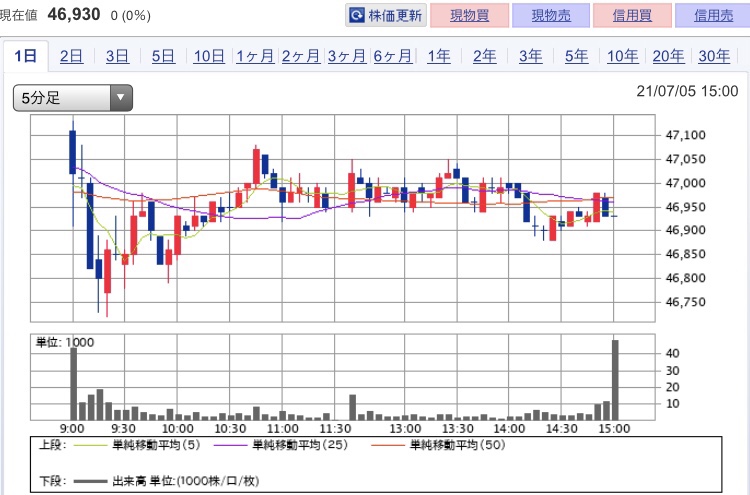750x495 pixels.
Task: Click the 46,930 current price value
Action: [x=74, y=14]
